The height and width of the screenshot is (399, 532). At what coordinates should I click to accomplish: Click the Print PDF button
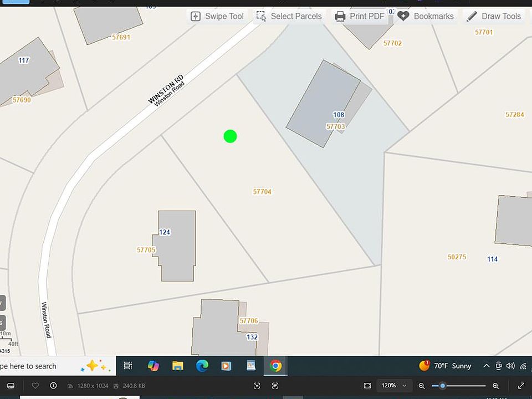[359, 16]
